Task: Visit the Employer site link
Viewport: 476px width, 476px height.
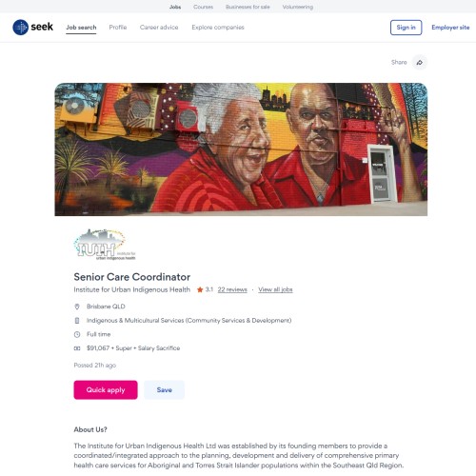Action: coord(450,28)
